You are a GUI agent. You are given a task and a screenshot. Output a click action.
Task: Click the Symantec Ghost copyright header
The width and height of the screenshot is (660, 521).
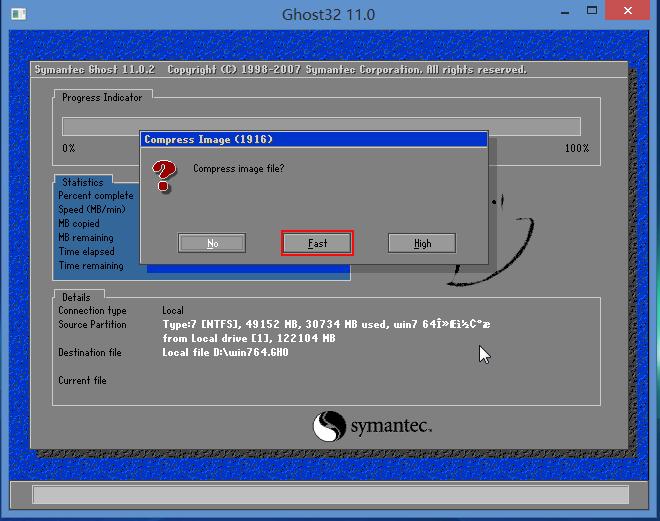click(x=280, y=70)
